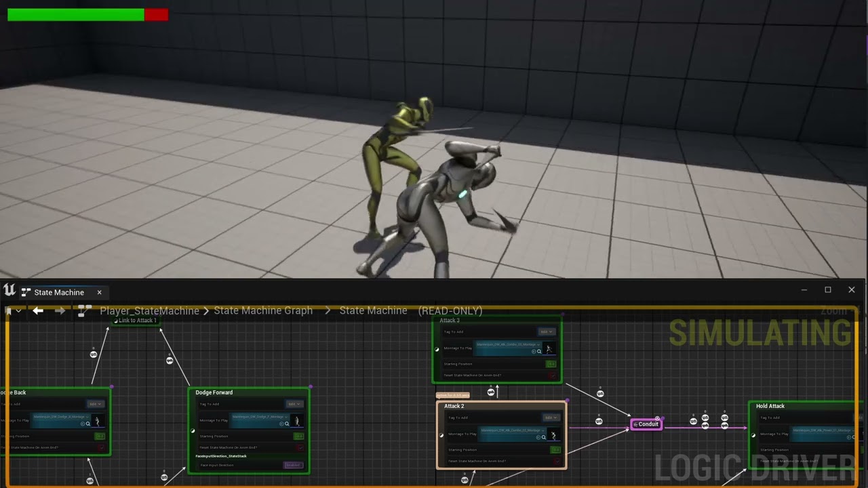Open the Edit dropdown in Attack 2 node
Screen dimensions: 868x488
551,418
